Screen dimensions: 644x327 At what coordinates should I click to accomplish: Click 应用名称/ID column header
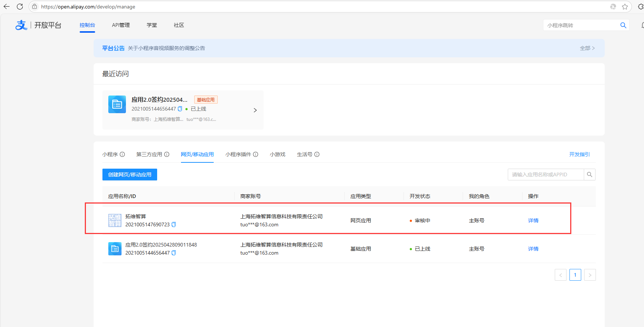pyautogui.click(x=122, y=196)
